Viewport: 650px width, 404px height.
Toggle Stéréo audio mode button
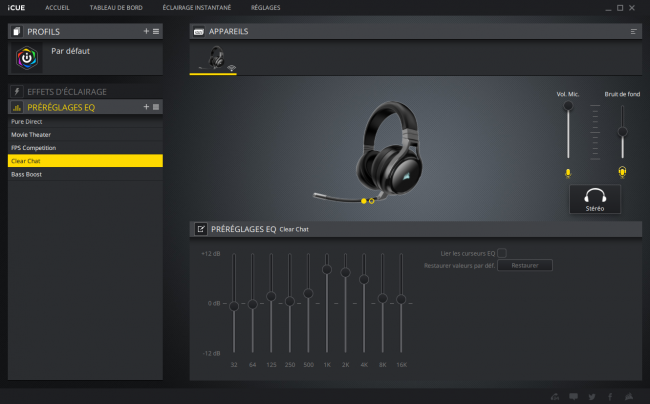(595, 199)
